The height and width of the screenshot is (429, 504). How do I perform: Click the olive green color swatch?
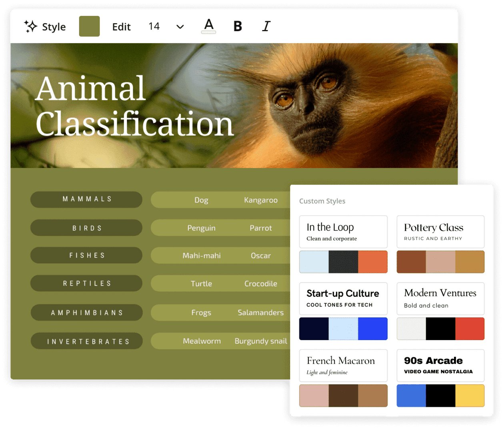tap(89, 26)
